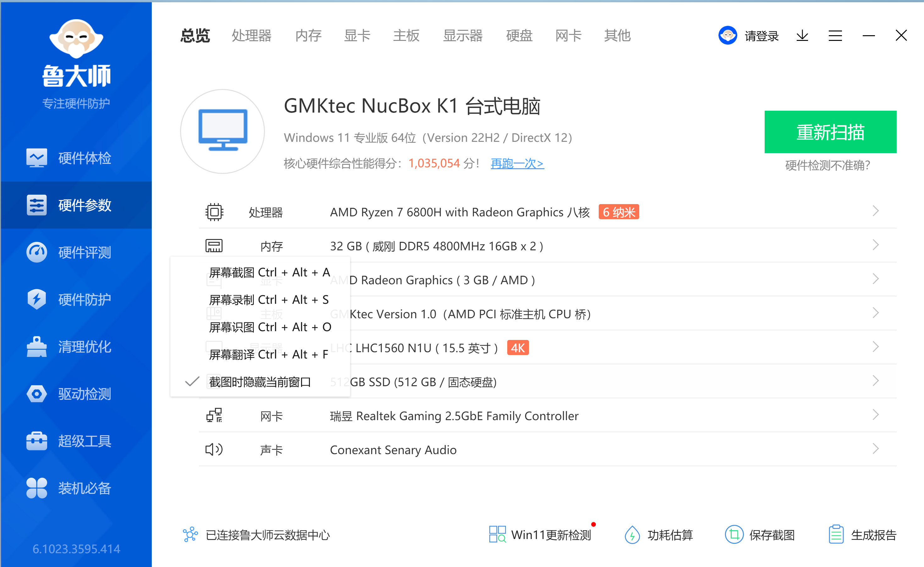
Task: Switch to the 主板 tab
Action: (406, 36)
